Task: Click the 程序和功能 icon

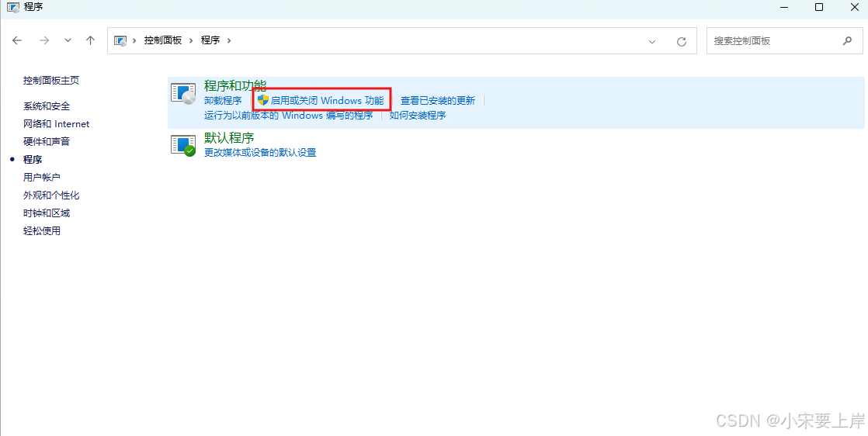Action: (x=183, y=94)
